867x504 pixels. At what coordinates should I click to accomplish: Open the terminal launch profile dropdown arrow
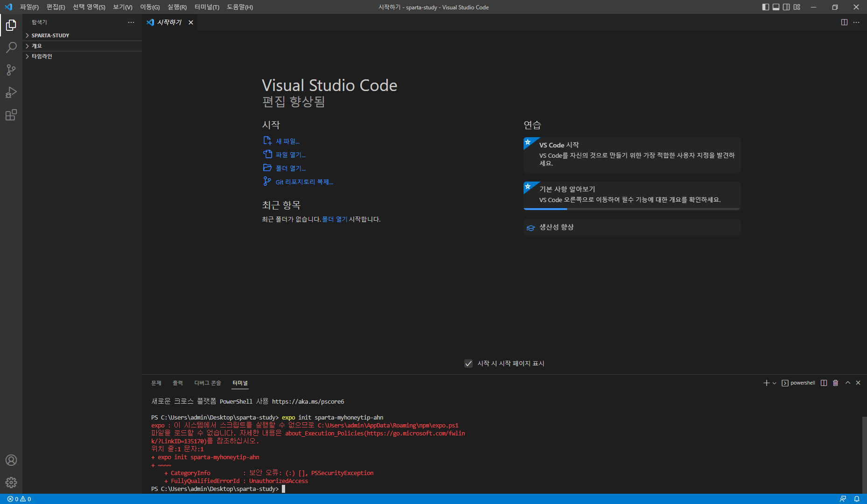click(x=775, y=383)
